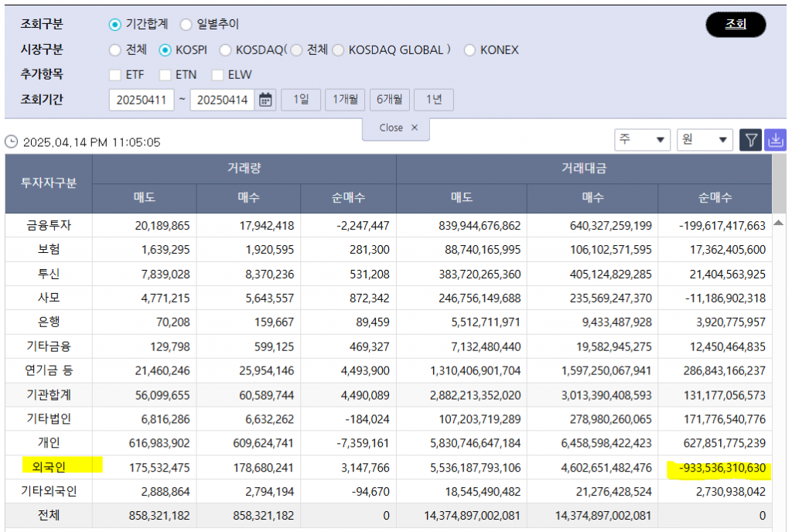Click the clock icon beside timestamp

pos(11,142)
